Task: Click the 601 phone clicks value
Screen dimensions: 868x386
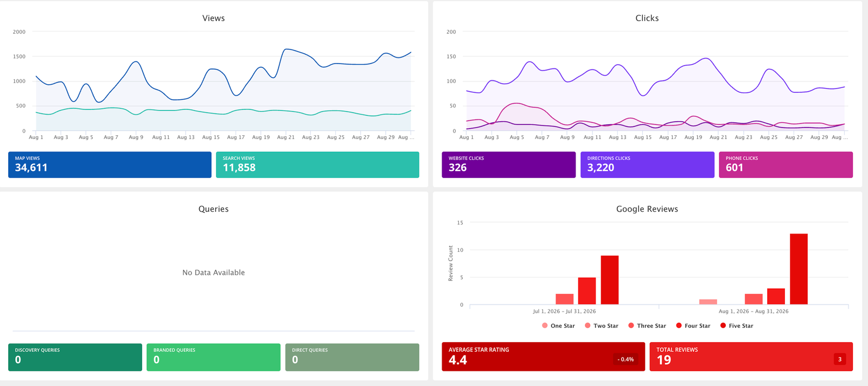Action: [735, 168]
